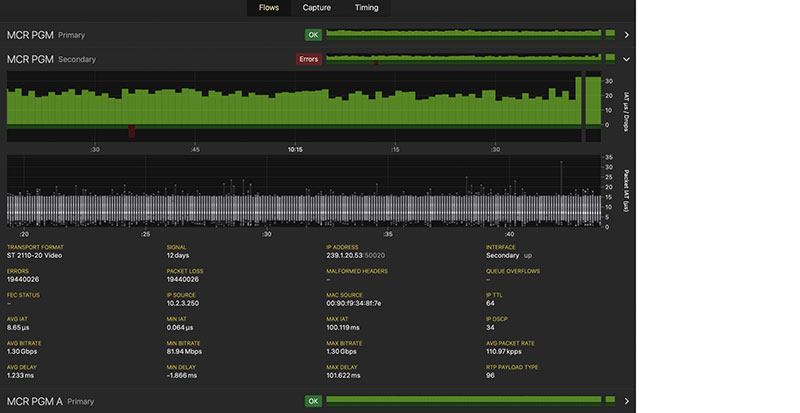Click the MCR PGM Secondary row title
800x413 pixels.
[30, 59]
